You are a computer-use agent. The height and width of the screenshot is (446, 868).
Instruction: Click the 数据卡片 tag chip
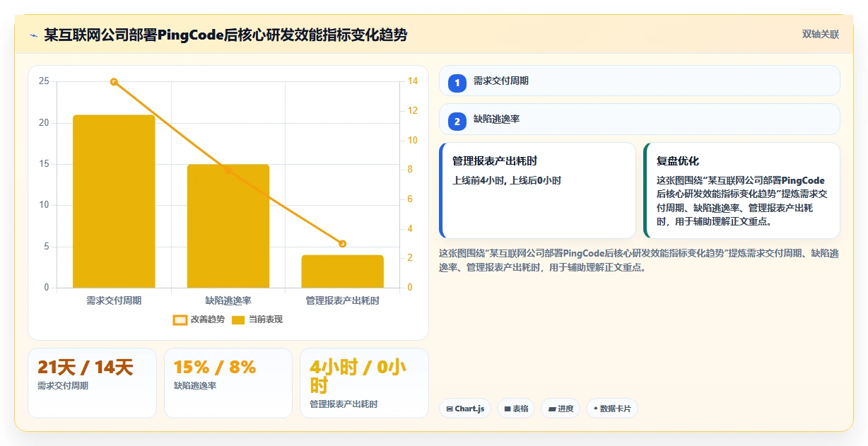click(612, 409)
